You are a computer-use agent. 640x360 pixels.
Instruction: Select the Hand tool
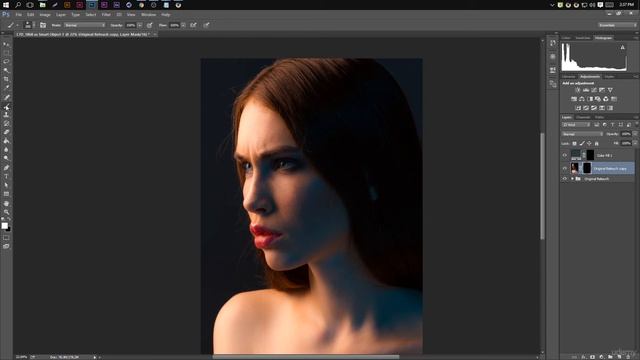tap(6, 203)
